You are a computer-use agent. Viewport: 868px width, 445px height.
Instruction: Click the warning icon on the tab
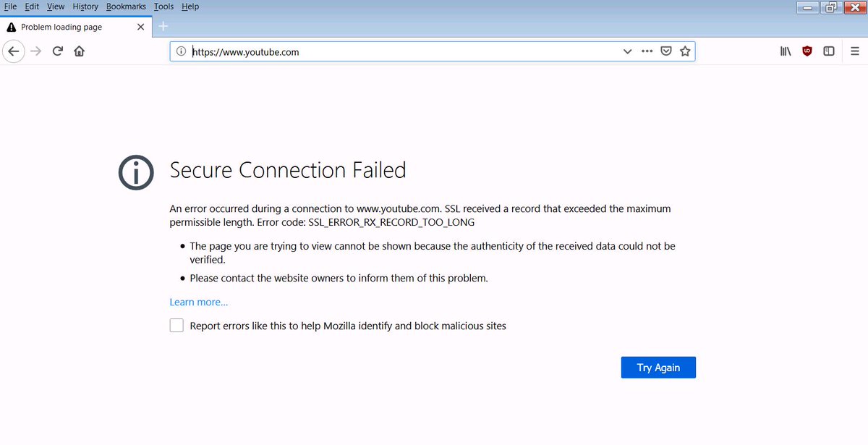click(11, 27)
